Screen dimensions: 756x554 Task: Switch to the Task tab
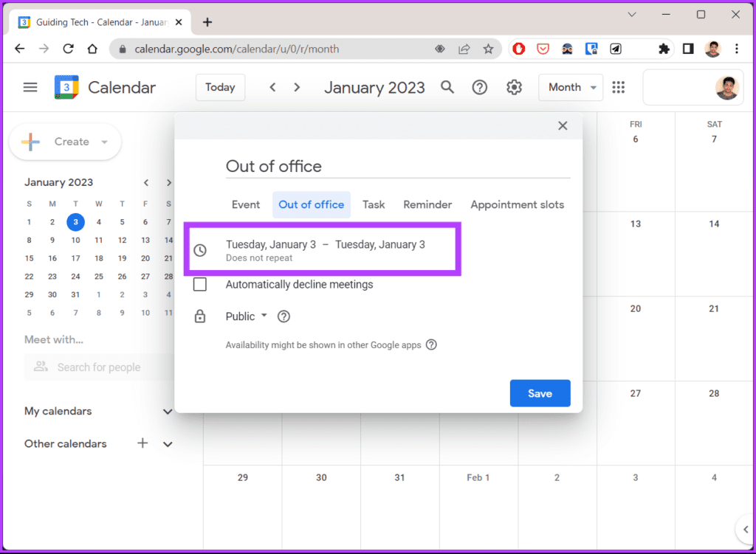coord(374,205)
